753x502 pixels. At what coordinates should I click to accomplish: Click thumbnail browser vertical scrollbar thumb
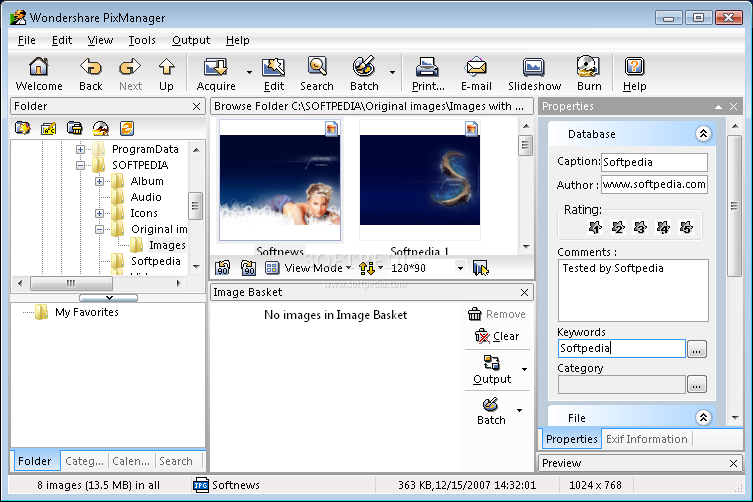525,146
